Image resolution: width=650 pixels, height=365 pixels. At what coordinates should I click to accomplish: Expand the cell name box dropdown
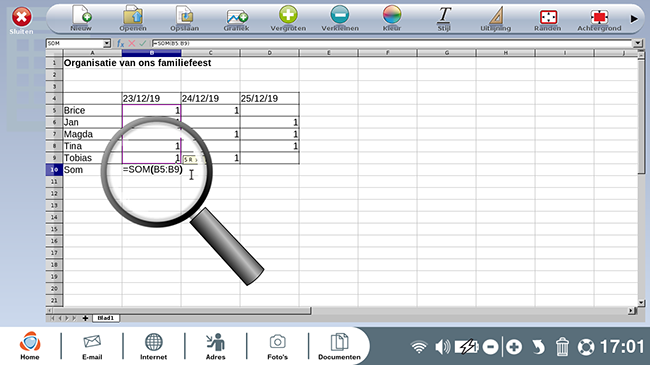(x=107, y=43)
